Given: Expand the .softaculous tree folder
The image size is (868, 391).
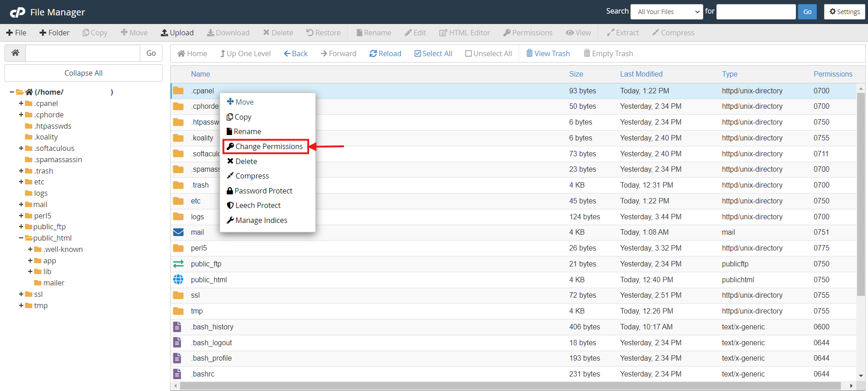Looking at the screenshot, I should pos(21,148).
